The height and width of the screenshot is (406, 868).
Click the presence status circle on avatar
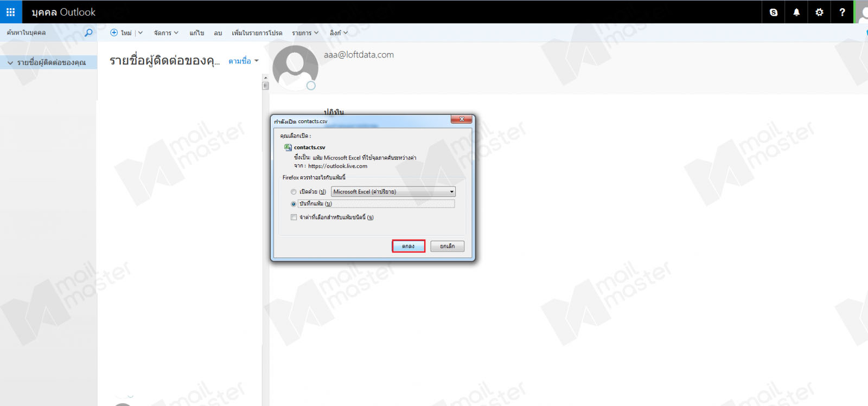click(x=311, y=86)
